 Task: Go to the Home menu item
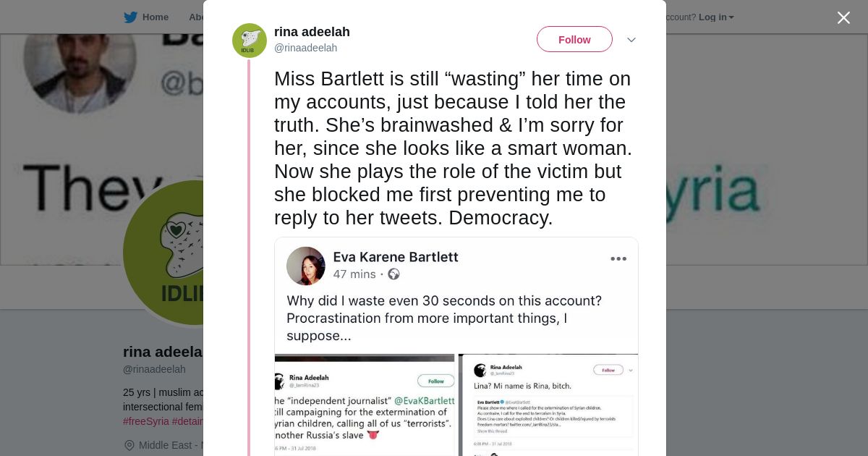click(x=155, y=17)
